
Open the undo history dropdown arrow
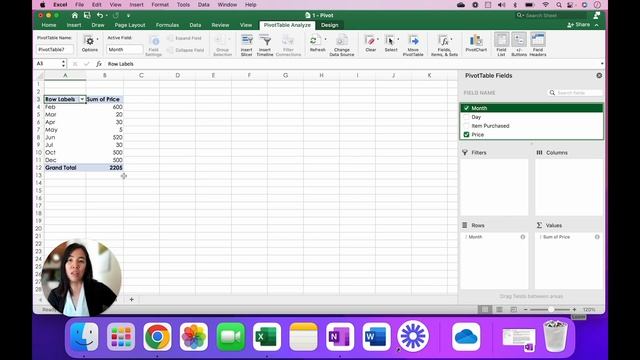click(107, 16)
